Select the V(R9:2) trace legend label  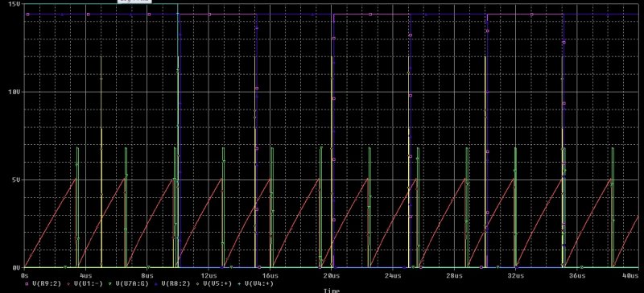click(47, 283)
